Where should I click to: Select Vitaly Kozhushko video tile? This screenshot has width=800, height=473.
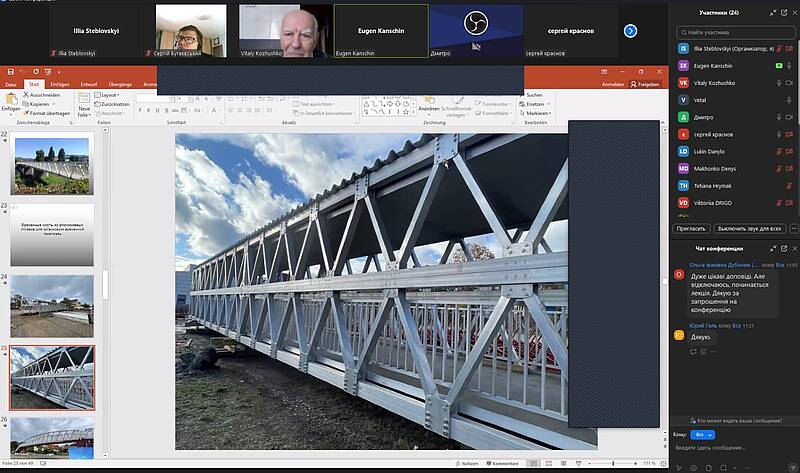click(x=286, y=31)
